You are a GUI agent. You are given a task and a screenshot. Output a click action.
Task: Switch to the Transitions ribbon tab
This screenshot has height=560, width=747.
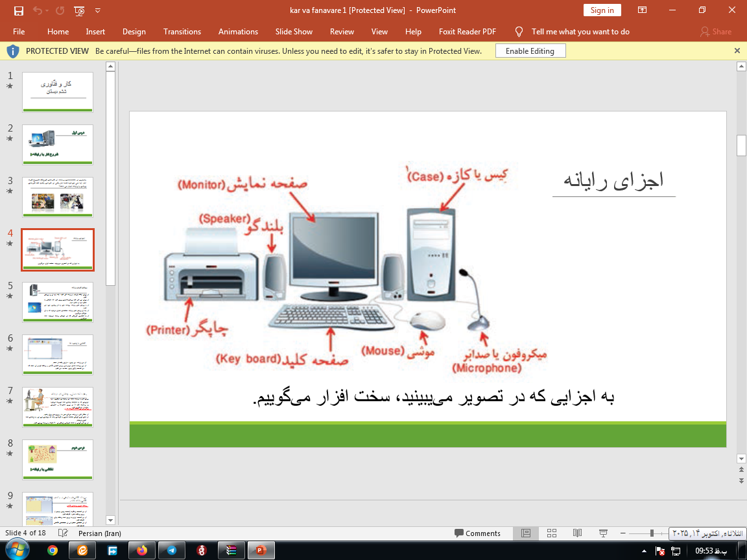(x=182, y=31)
